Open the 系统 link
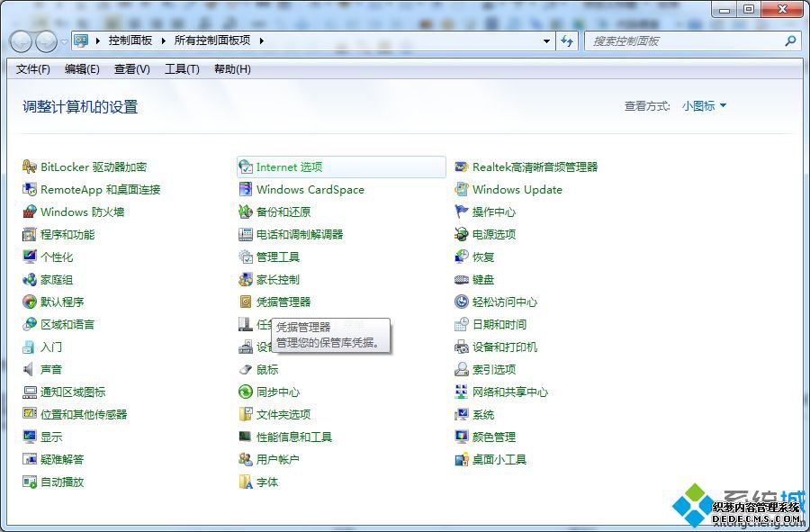Screen dimensions: 810x532 [x=483, y=414]
